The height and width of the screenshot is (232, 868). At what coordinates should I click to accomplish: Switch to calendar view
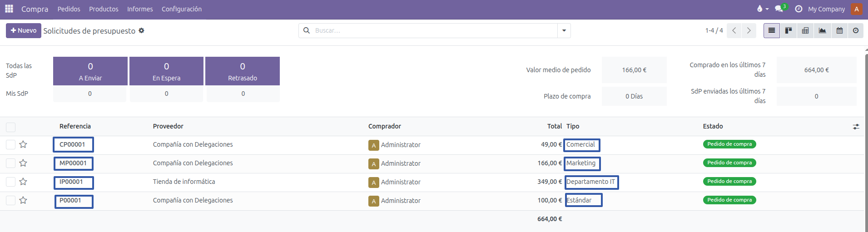point(839,30)
